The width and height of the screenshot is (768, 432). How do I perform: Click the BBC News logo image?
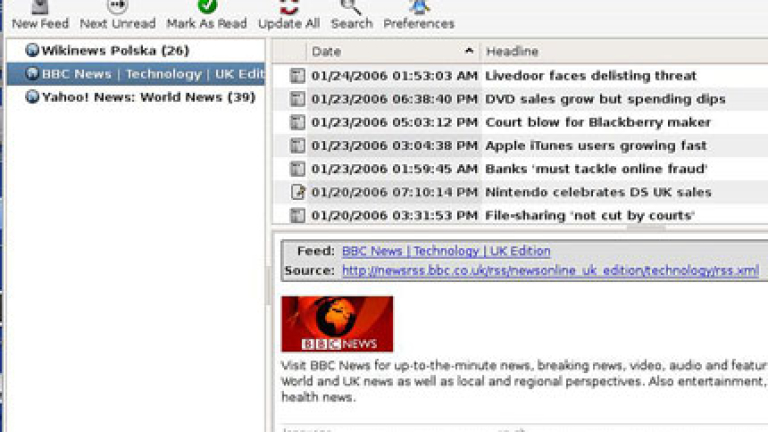[337, 324]
